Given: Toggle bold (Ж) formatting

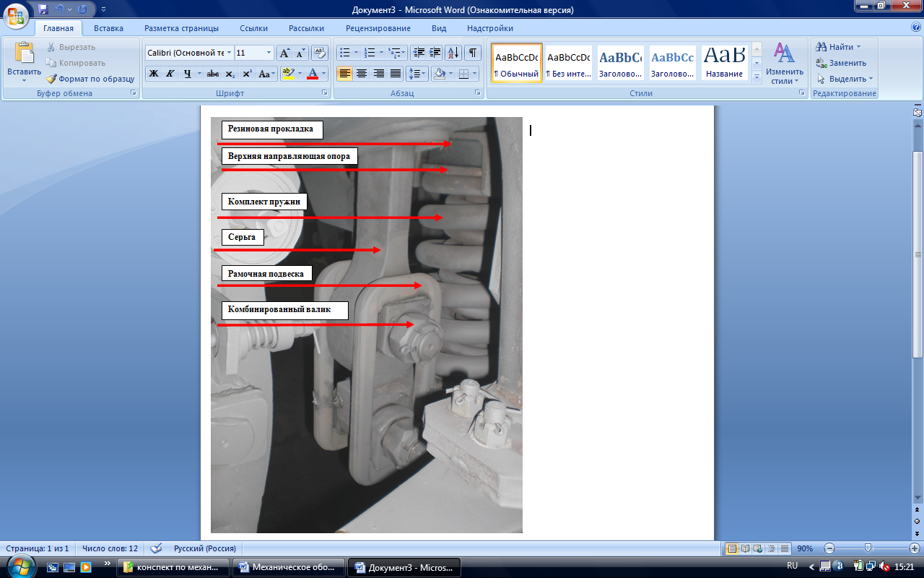Looking at the screenshot, I should pos(154,74).
